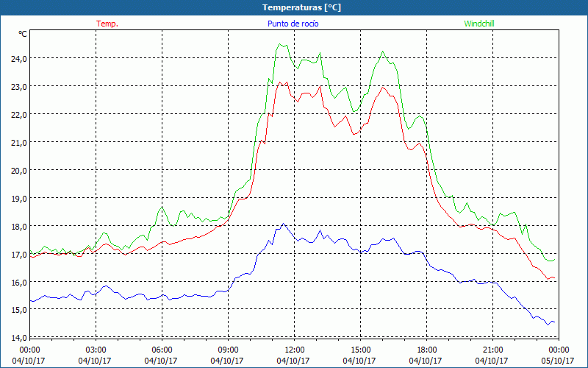Select the red 'Temp.' legend label

(107, 24)
